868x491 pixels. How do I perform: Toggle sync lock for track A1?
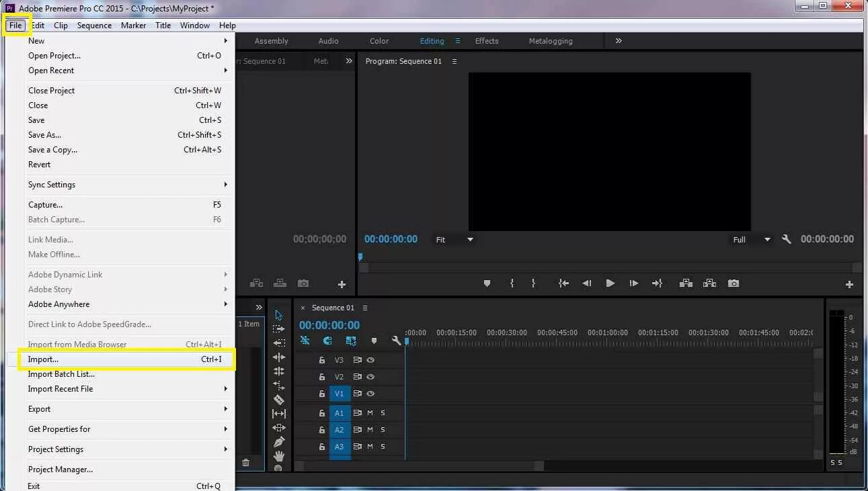coord(358,412)
